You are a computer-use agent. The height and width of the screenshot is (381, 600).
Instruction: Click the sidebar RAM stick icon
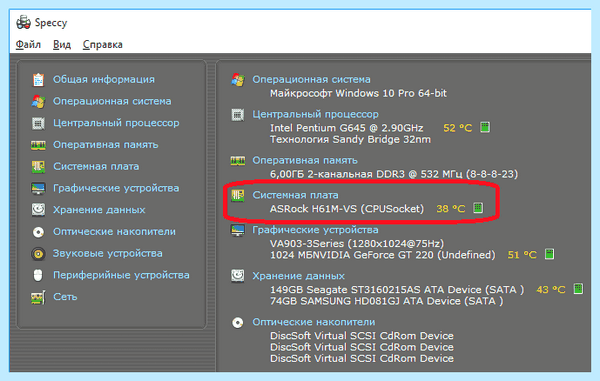pos(38,145)
